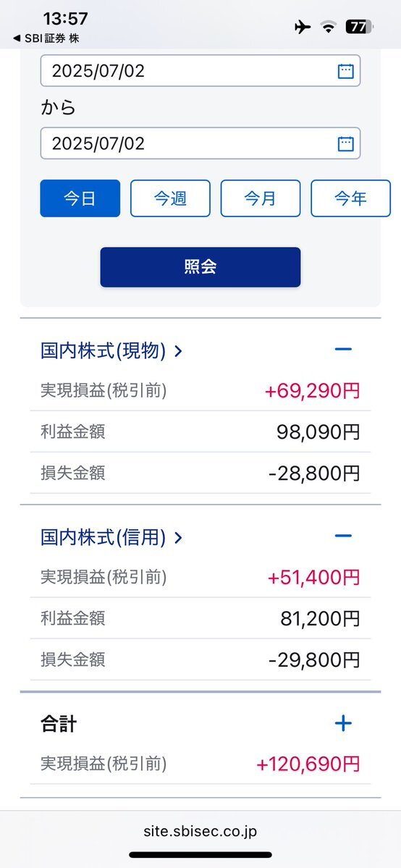Screen dimensions: 401x868
Task: Open 国内株式(現物) details link
Action: coord(103,350)
